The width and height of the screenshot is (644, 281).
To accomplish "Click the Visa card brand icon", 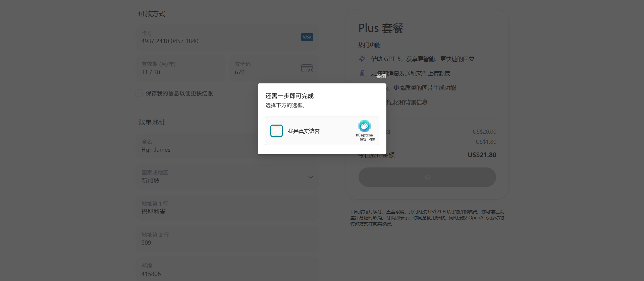I will (x=307, y=37).
